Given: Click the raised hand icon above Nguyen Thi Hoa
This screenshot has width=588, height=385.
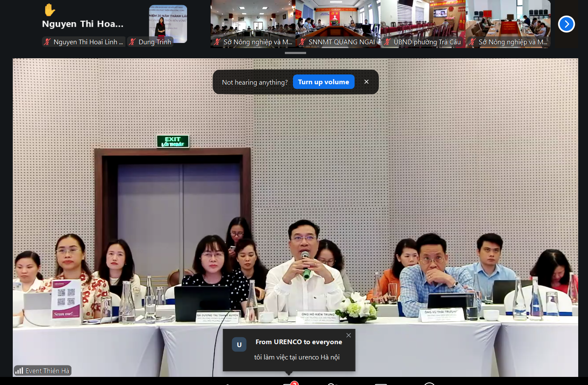Looking at the screenshot, I should 50,10.
